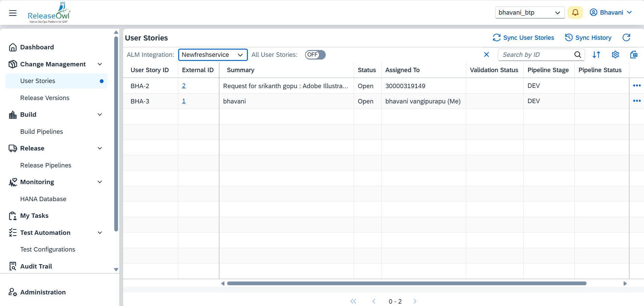Click the magnifier search icon
The height and width of the screenshot is (306, 644).
tap(577, 54)
